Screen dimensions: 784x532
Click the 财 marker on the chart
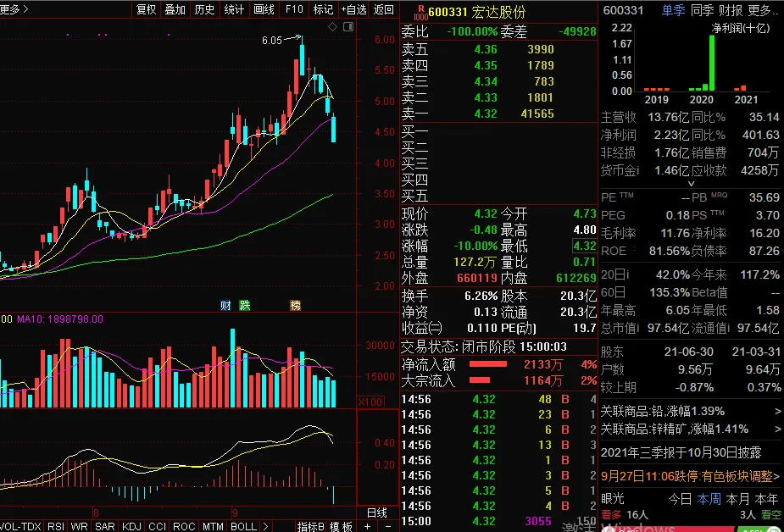click(x=225, y=305)
